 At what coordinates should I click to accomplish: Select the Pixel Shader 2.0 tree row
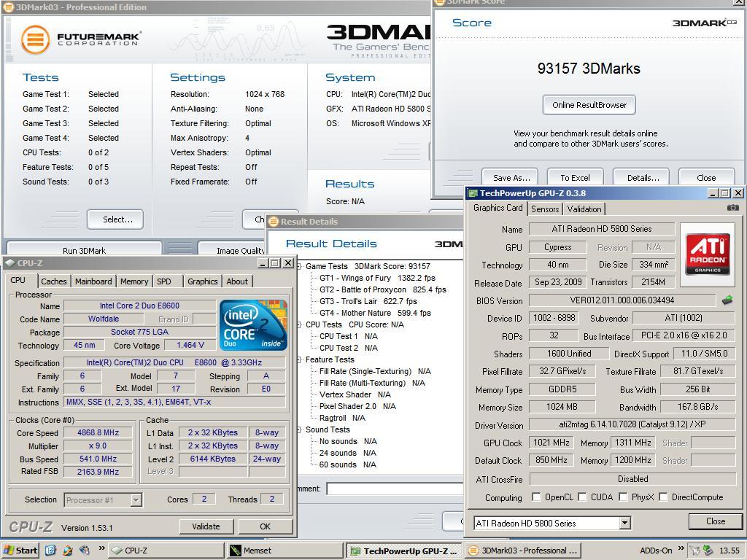(357, 406)
